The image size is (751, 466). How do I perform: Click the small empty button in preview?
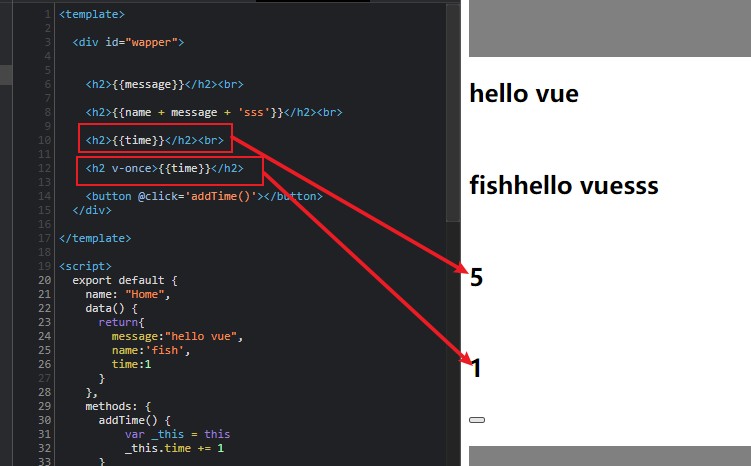(477, 420)
